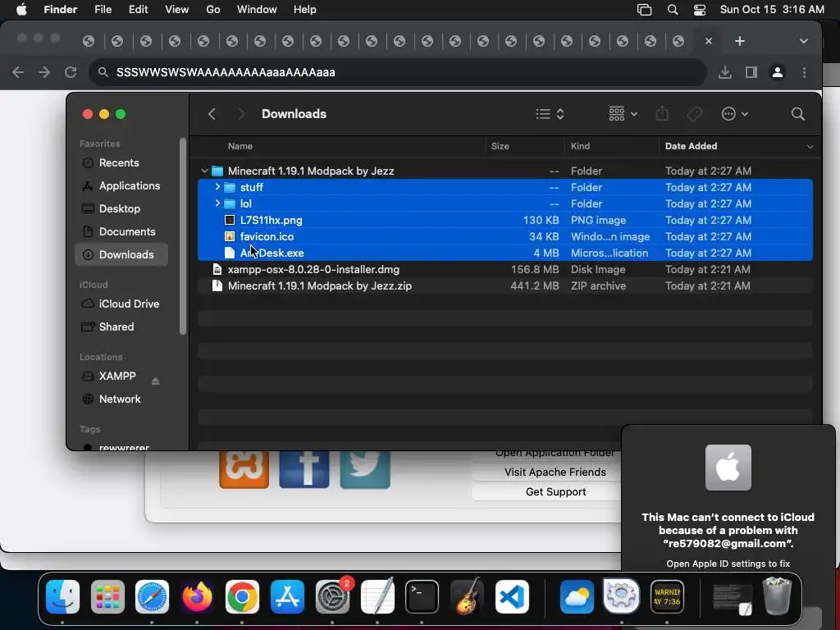Toggle browser side panel icon

click(751, 72)
